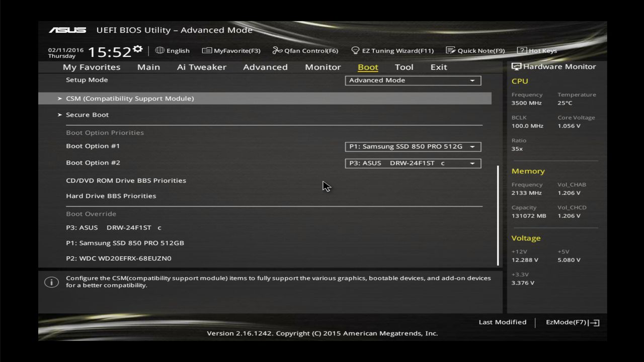Image resolution: width=644 pixels, height=362 pixels.
Task: Boot override from P2: WDC WD20EFRX-68EUZN0
Action: click(x=119, y=258)
